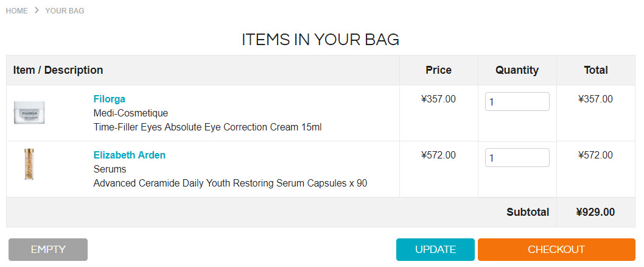Screen dimensions: 644x267
Task: Click the Price column header
Action: pyautogui.click(x=439, y=70)
